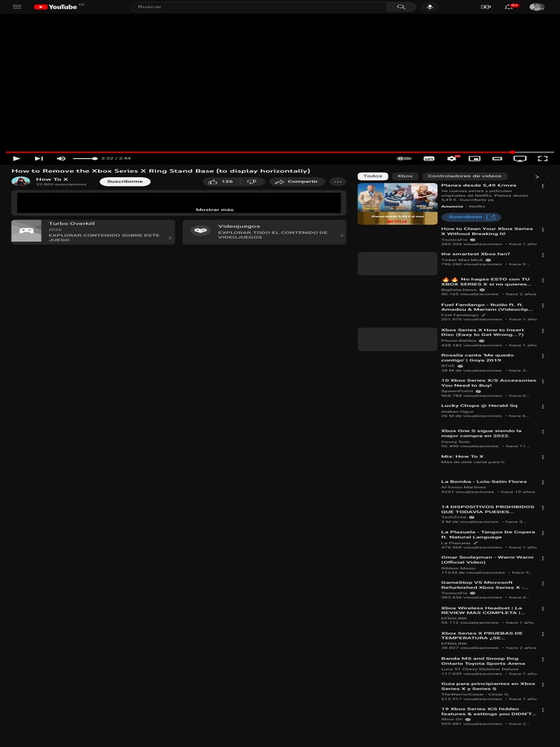
Task: Open '14 DISPOSITIVOS PROHIBIDOS' video
Action: click(x=488, y=509)
